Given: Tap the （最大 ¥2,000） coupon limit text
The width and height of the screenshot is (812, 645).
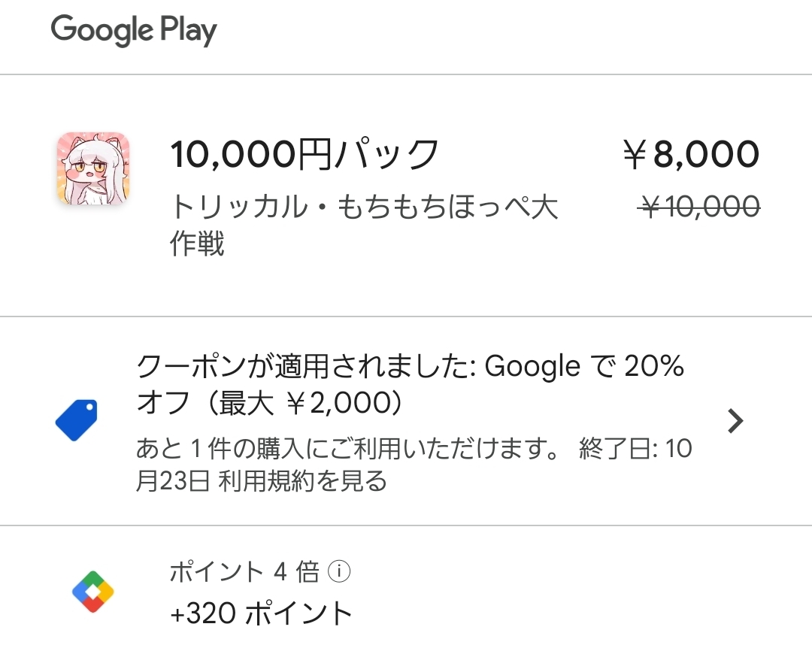Looking at the screenshot, I should (x=306, y=404).
